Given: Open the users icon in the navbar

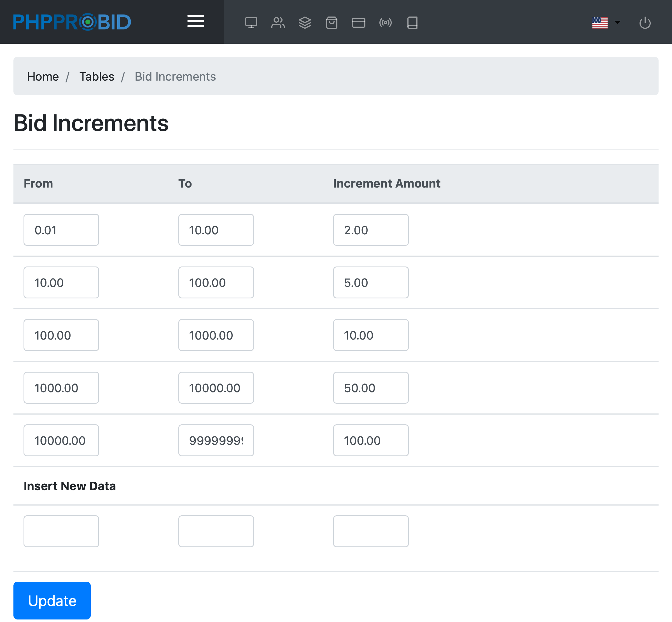Looking at the screenshot, I should point(278,23).
